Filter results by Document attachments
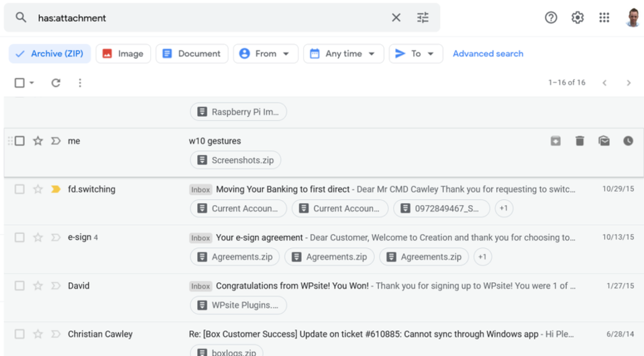Image resolution: width=644 pixels, height=356 pixels. pos(192,54)
